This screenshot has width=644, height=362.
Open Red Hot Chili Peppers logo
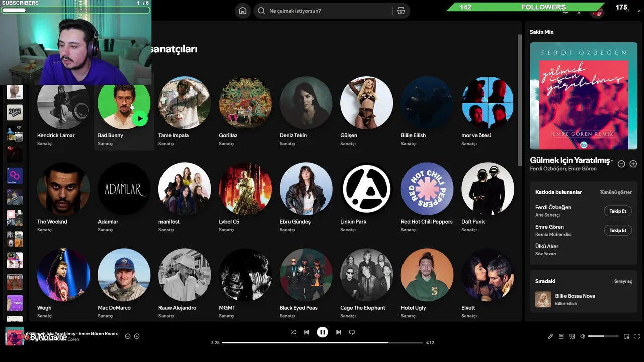click(427, 189)
